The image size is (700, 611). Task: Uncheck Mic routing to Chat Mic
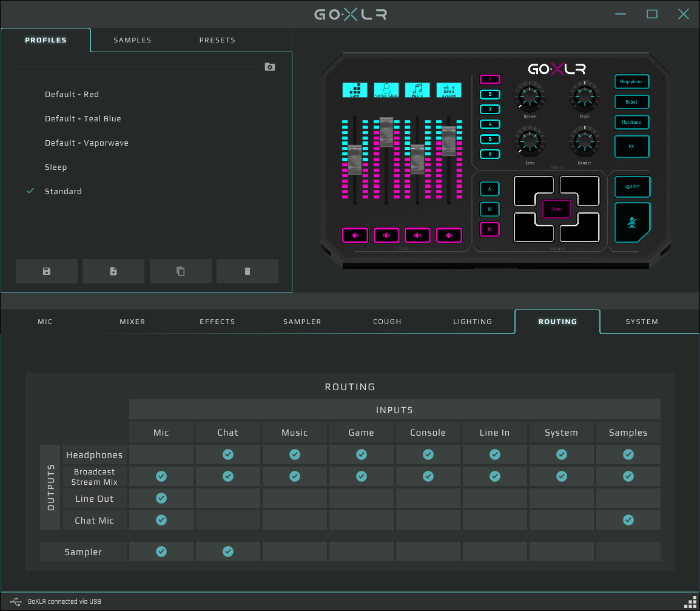point(161,521)
